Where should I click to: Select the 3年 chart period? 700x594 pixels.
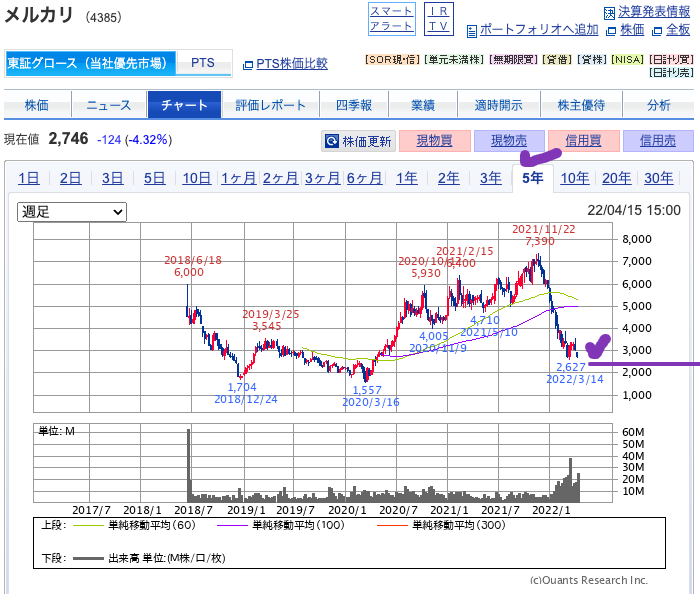point(491,179)
